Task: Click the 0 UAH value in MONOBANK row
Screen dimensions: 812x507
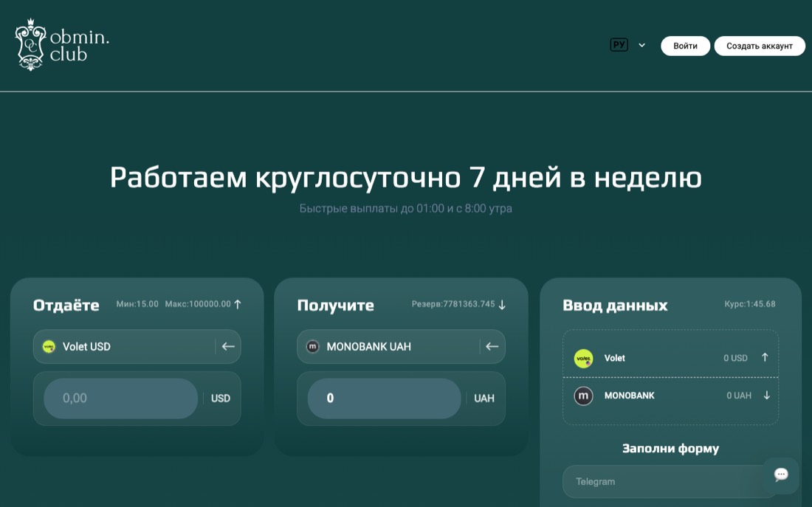Action: pyautogui.click(x=738, y=396)
